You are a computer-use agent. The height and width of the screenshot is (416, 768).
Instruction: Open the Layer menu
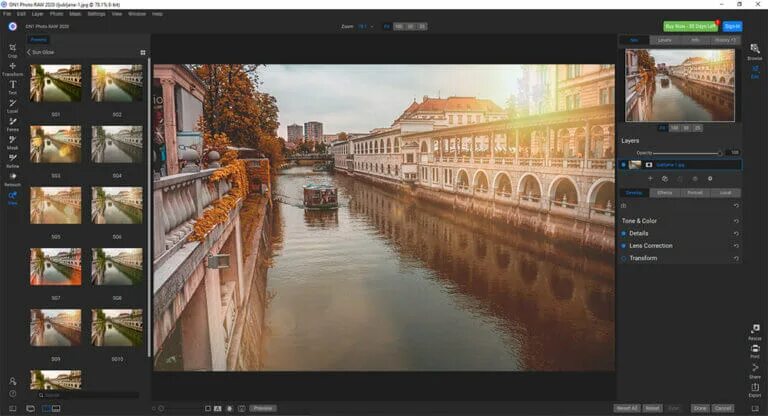(37, 14)
